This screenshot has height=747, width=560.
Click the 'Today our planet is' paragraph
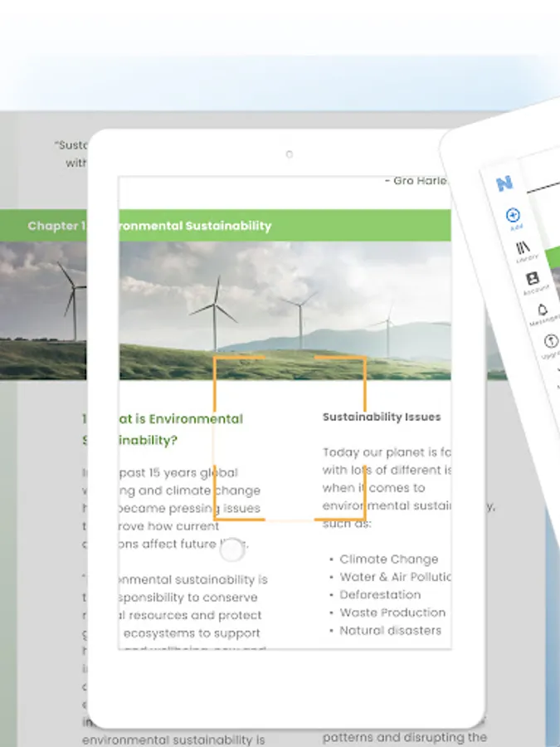[x=387, y=488]
